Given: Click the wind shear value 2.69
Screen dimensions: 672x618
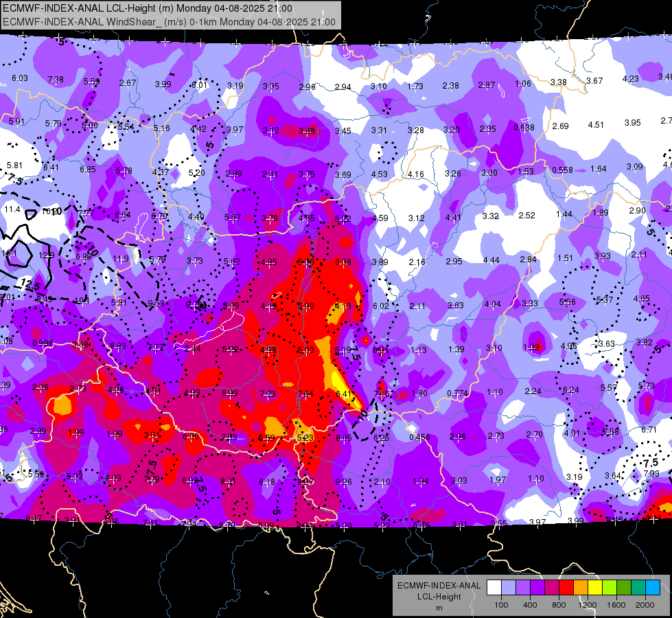Looking at the screenshot, I should pos(560,126).
